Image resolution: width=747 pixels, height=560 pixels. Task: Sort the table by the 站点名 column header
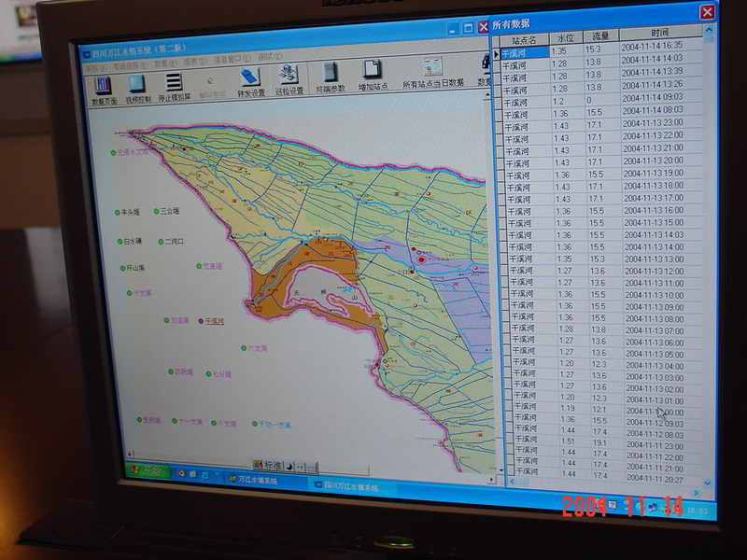(524, 40)
